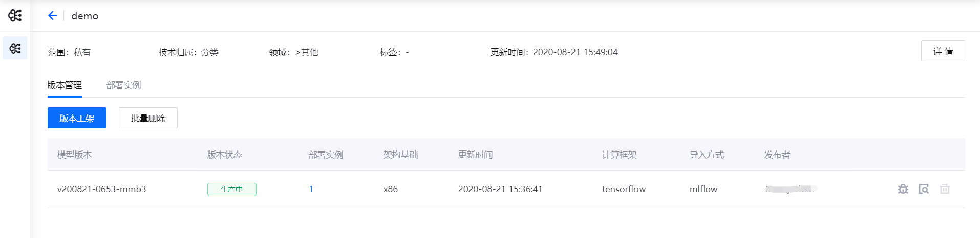The width and height of the screenshot is (980, 238).
Task: Click the blue 版本上架 button
Action: [x=77, y=118]
